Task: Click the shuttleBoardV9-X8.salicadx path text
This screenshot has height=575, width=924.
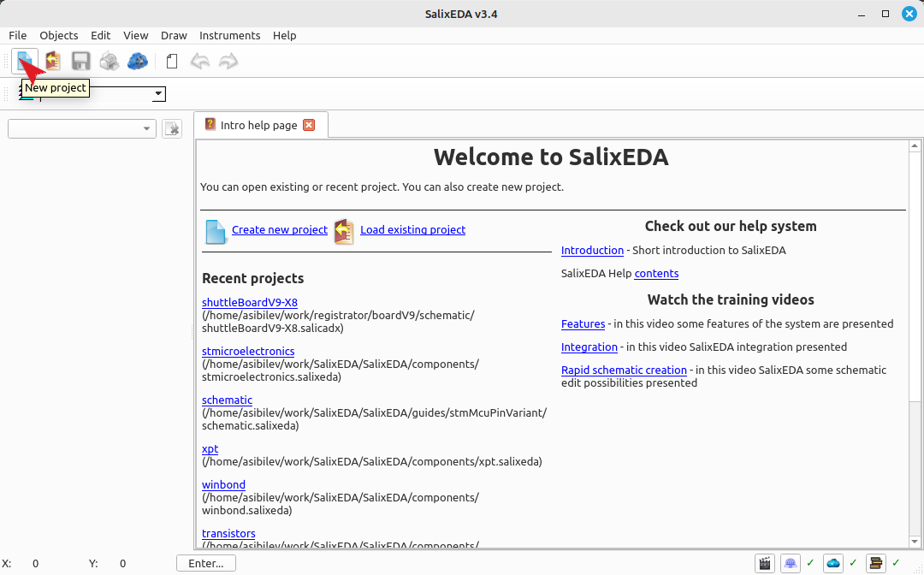Action: 273,329
